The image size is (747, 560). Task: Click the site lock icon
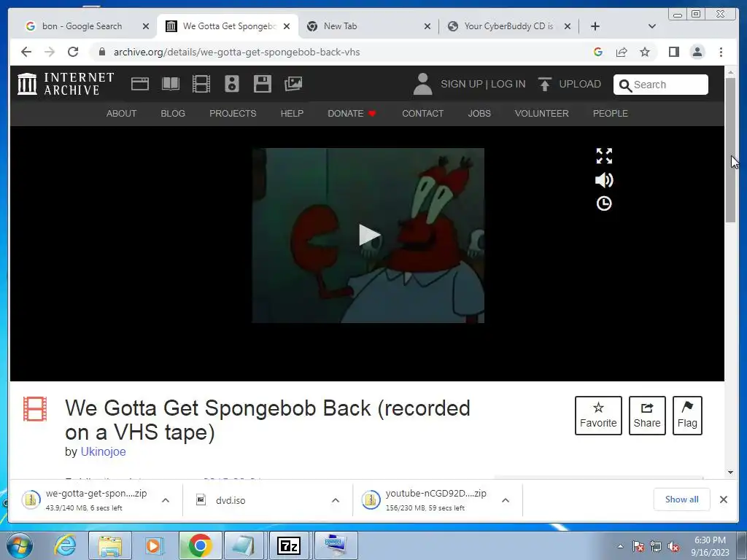(102, 52)
